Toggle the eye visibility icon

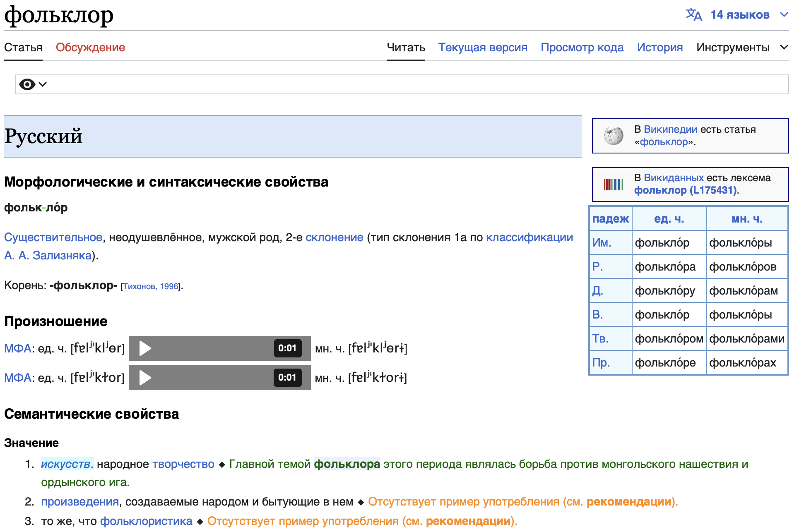click(x=27, y=84)
